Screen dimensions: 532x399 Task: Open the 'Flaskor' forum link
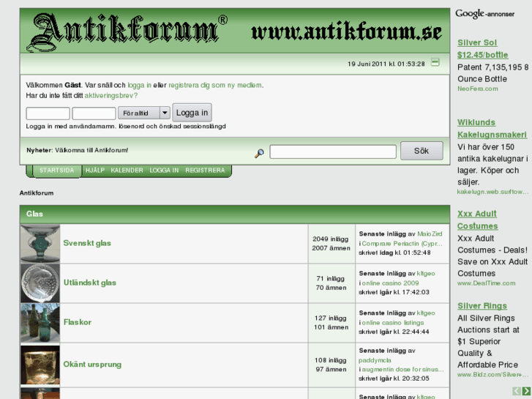tap(78, 322)
